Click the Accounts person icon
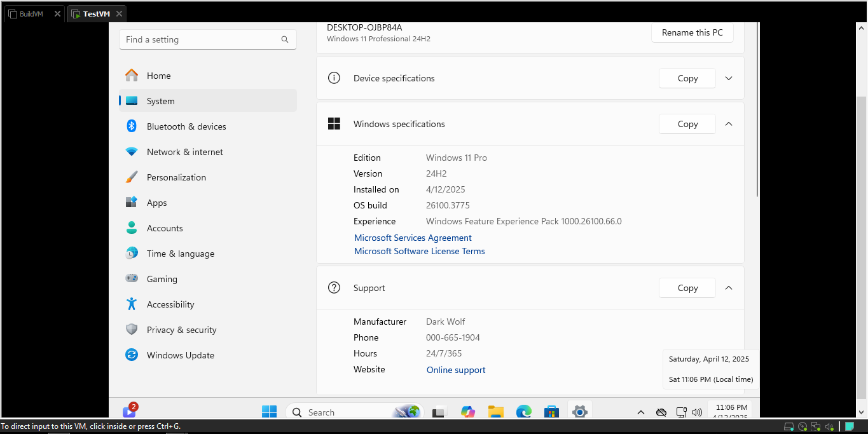The image size is (868, 434). 132,228
